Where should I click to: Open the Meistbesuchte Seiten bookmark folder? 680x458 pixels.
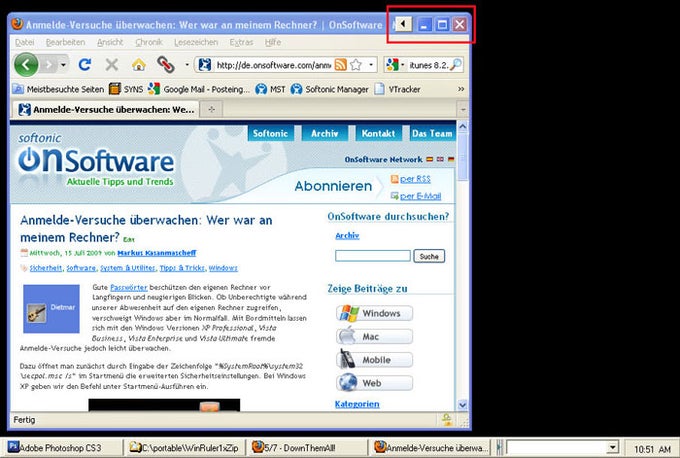tap(58, 89)
